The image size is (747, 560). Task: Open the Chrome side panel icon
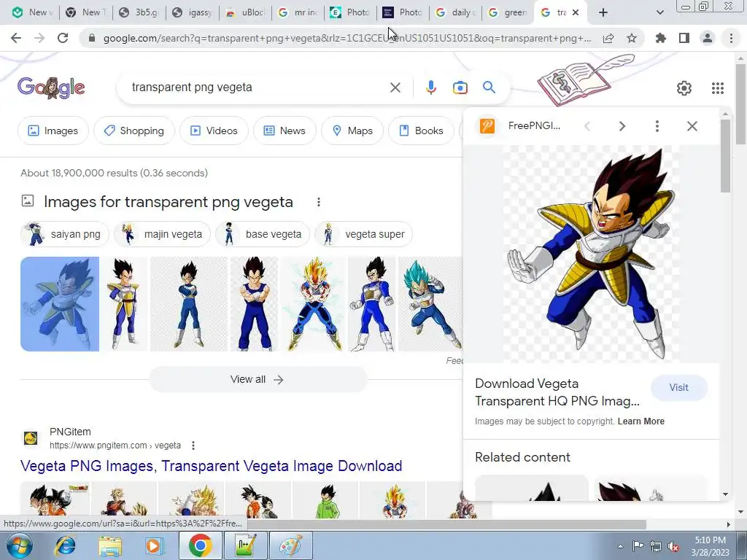pos(684,38)
